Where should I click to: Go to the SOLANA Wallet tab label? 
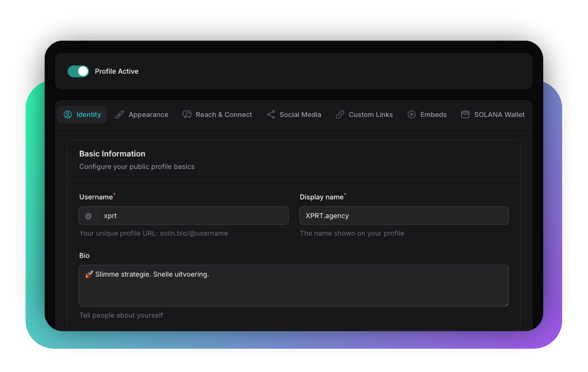click(499, 114)
